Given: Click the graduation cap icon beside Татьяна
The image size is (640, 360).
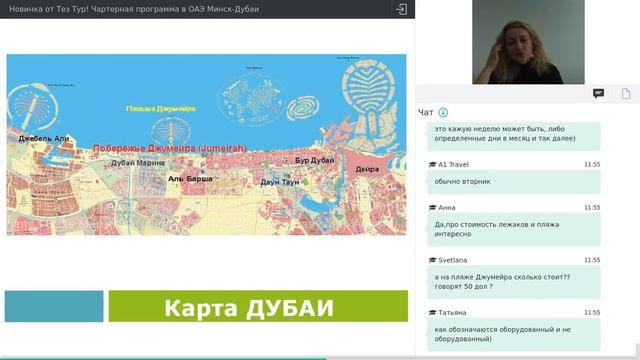Looking at the screenshot, I should 432,312.
